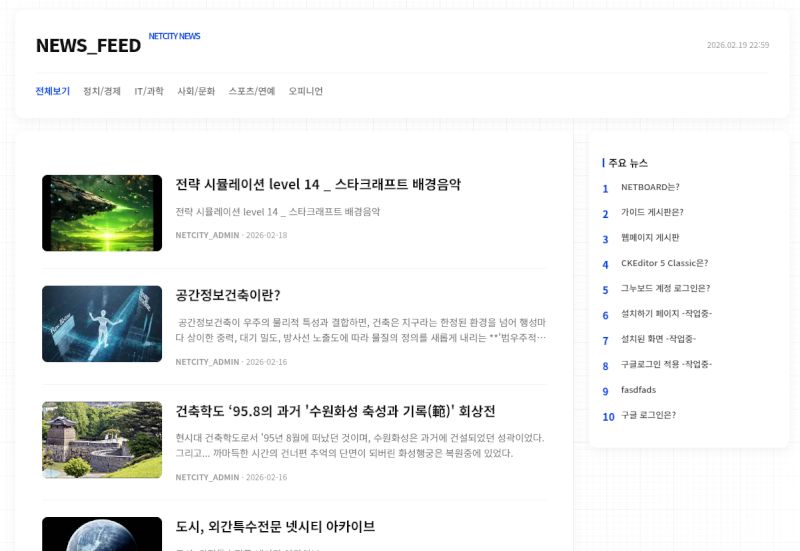Open the 정치/경제 category tab
The image size is (800, 551).
102,91
